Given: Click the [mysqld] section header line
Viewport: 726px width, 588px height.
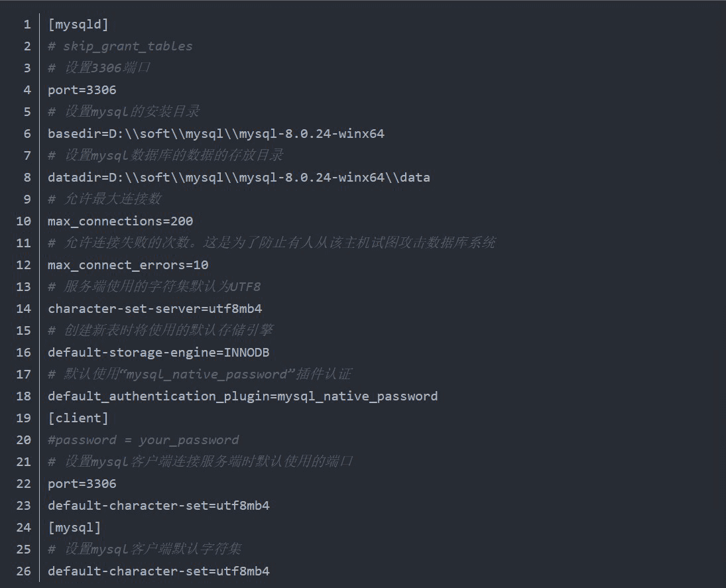Looking at the screenshot, I should tap(78, 25).
